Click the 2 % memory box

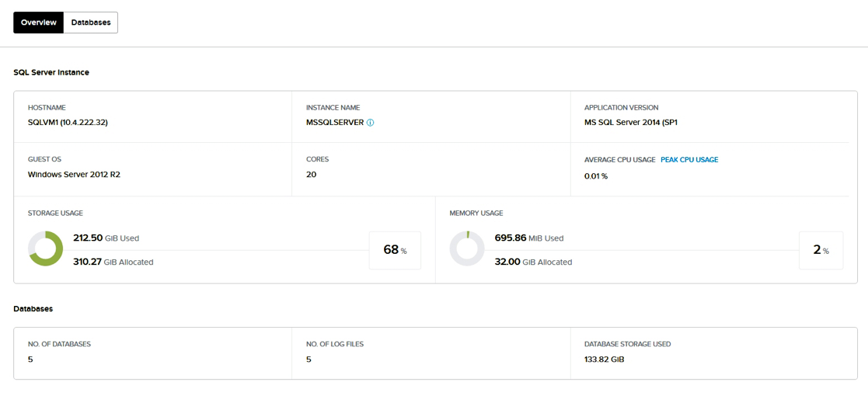(821, 250)
